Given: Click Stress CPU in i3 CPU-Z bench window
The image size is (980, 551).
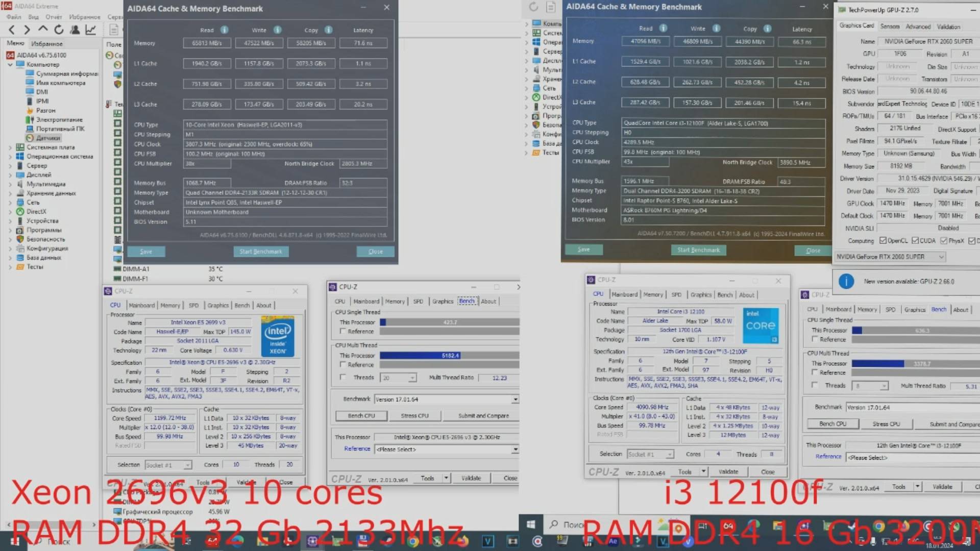Looking at the screenshot, I should (886, 424).
